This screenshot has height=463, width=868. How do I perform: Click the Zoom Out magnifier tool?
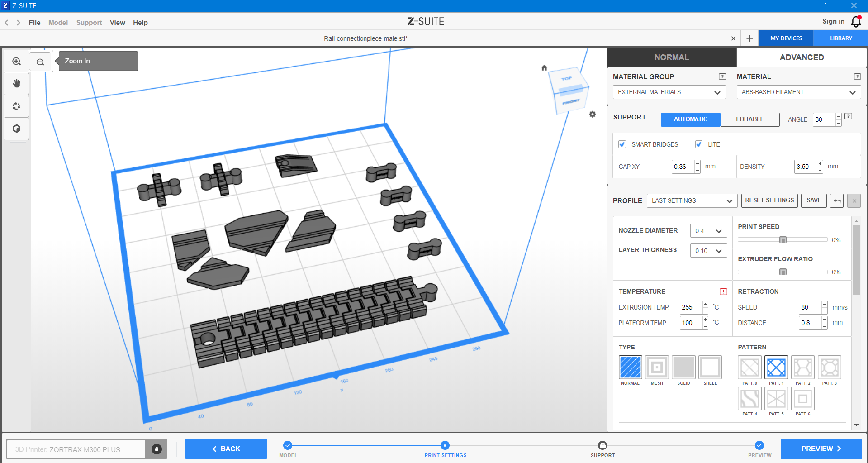(40, 62)
